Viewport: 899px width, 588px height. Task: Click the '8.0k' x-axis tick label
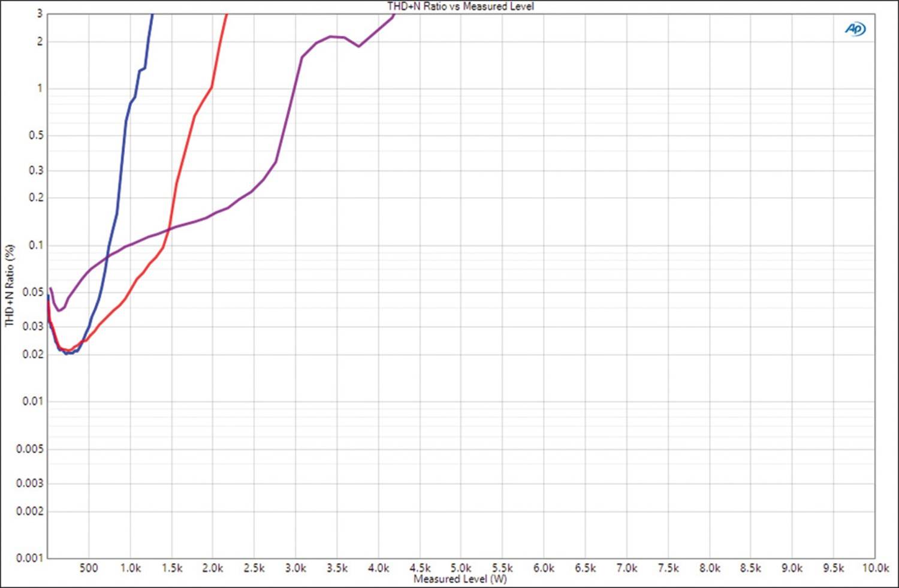pos(709,568)
